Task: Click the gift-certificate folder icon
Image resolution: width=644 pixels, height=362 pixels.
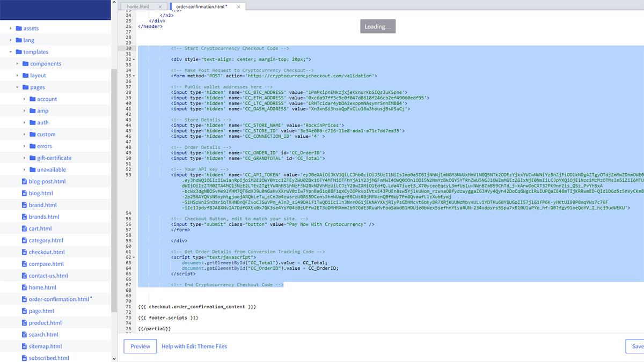Action: click(x=33, y=158)
